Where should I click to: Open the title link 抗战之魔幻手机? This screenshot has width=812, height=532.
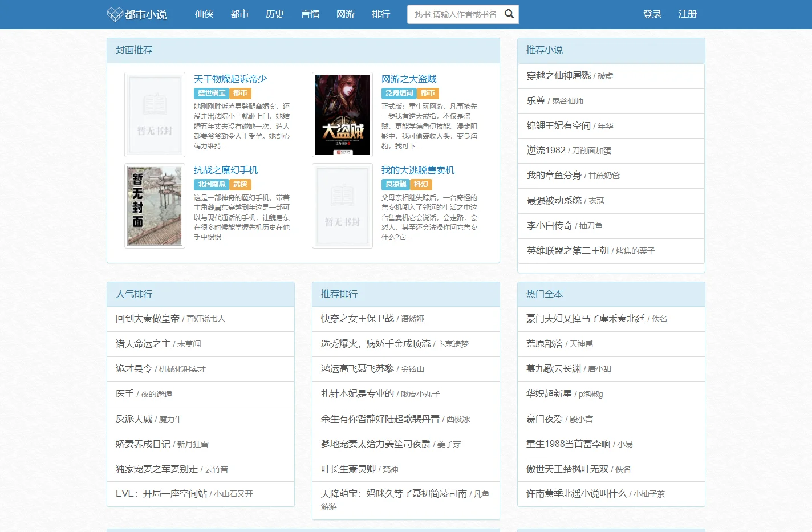(x=226, y=170)
